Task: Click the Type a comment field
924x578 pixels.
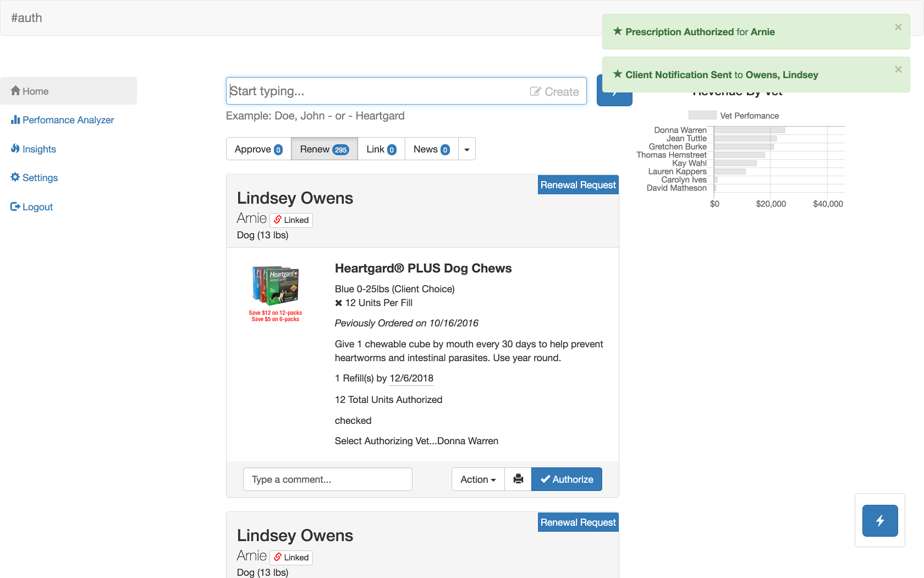Action: (x=327, y=479)
